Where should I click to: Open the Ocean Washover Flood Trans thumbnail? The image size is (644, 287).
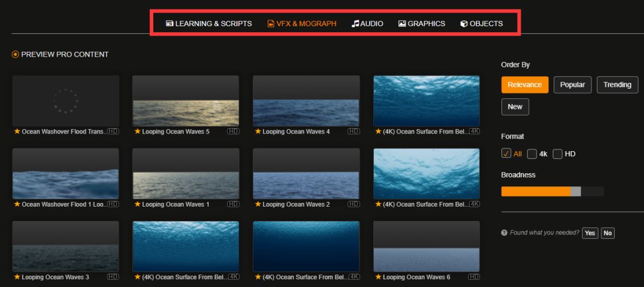66,101
